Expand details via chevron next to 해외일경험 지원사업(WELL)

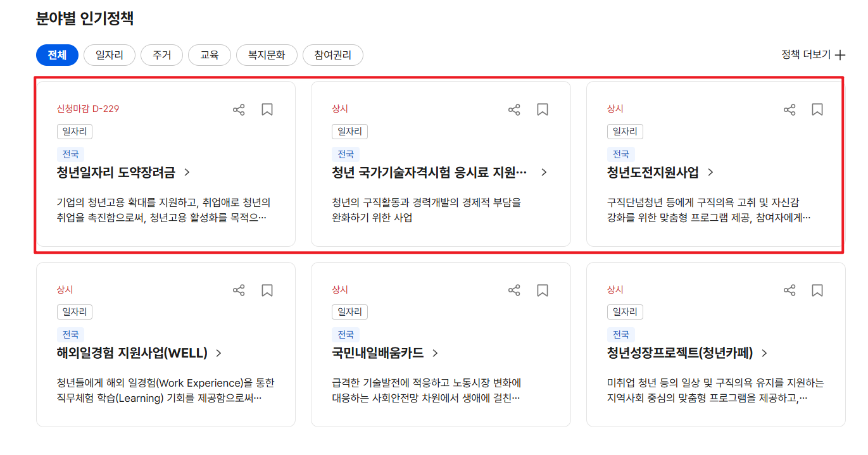tap(218, 354)
